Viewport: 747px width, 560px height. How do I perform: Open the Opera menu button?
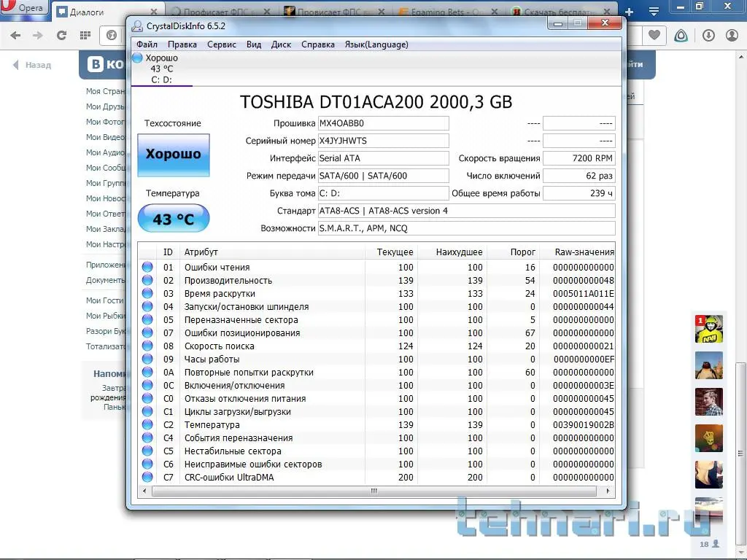[x=24, y=7]
